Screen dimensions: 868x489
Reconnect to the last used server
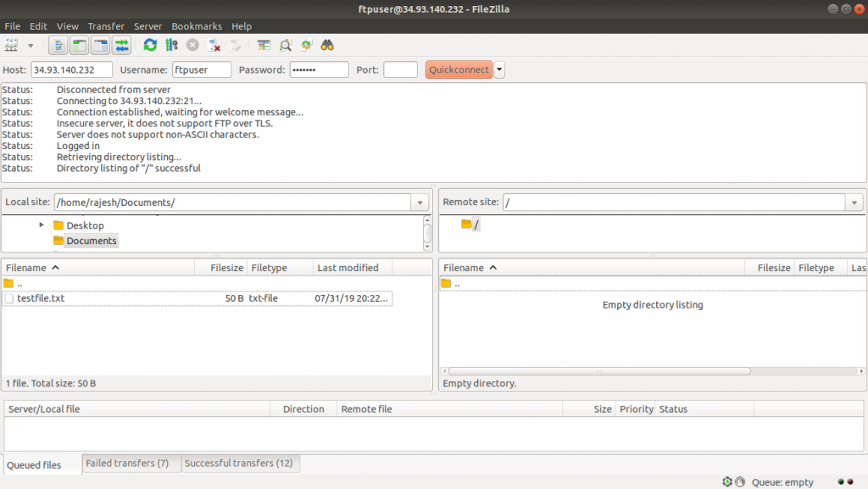click(x=236, y=46)
